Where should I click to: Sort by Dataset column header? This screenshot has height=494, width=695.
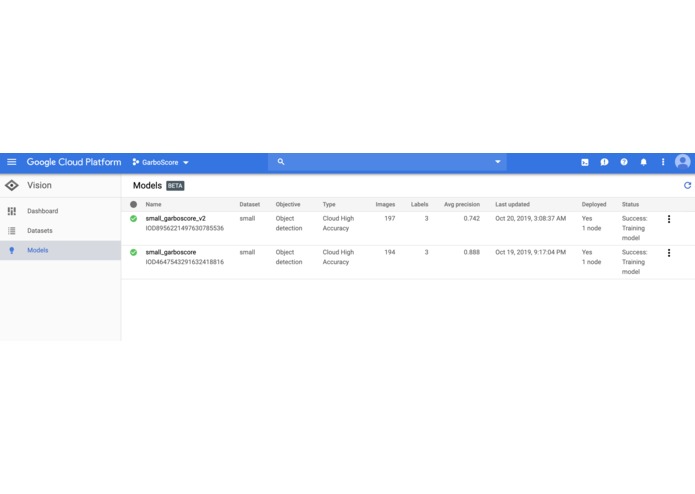[x=250, y=204]
